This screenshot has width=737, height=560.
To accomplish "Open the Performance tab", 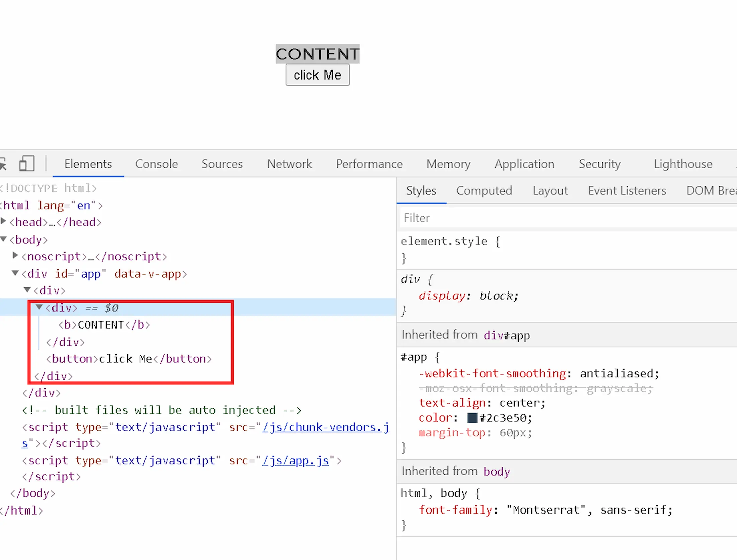I will coord(369,164).
